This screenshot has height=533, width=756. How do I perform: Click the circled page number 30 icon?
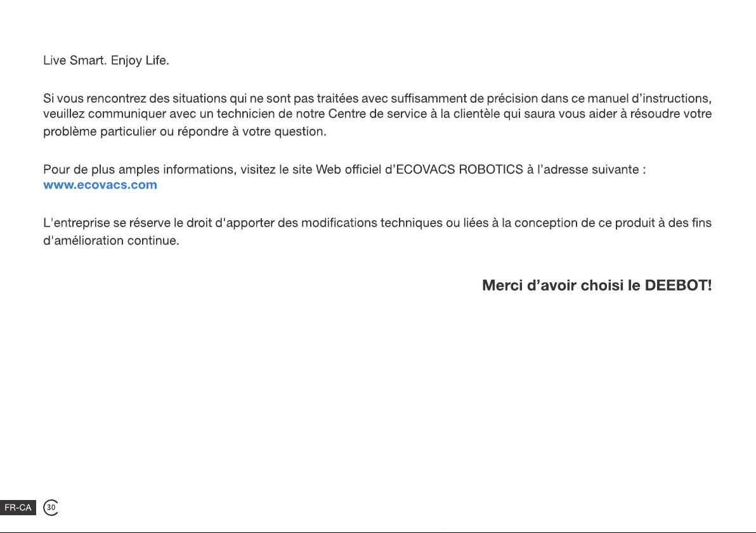[51, 508]
